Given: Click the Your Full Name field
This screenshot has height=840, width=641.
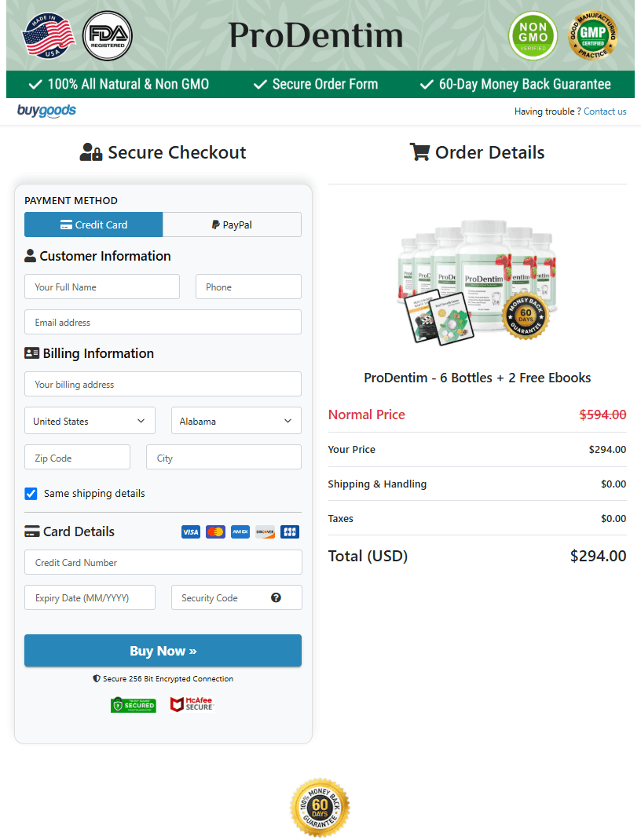Looking at the screenshot, I should pyautogui.click(x=102, y=287).
